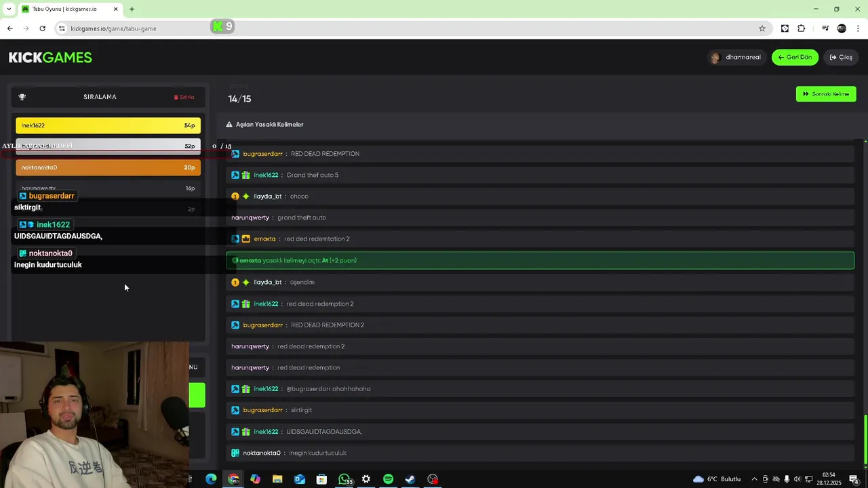Click harunqwerty red dead redemption 2 message
Screen dimensions: 868x488
pos(540,346)
